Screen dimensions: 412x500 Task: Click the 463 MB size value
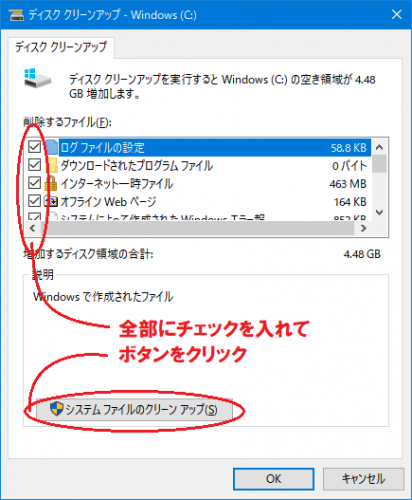348,184
